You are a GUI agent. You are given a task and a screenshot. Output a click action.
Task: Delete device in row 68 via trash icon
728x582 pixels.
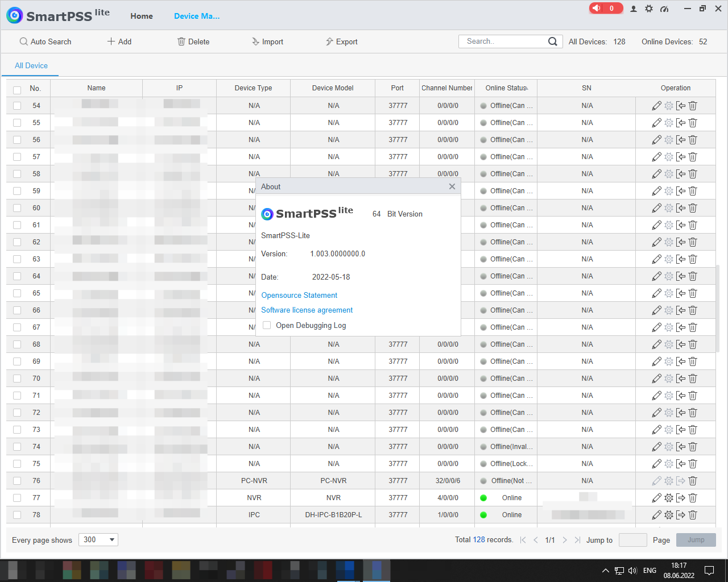pos(693,344)
